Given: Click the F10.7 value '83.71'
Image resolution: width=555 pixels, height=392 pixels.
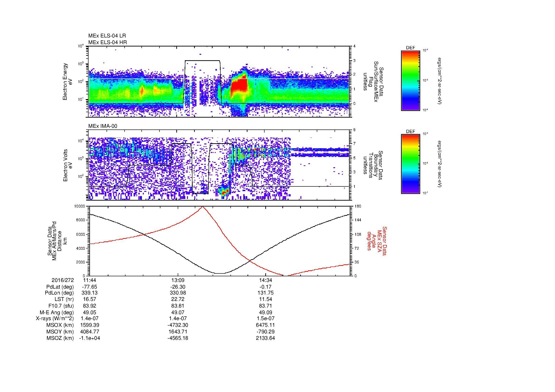Looking at the screenshot, I should 266,306.
